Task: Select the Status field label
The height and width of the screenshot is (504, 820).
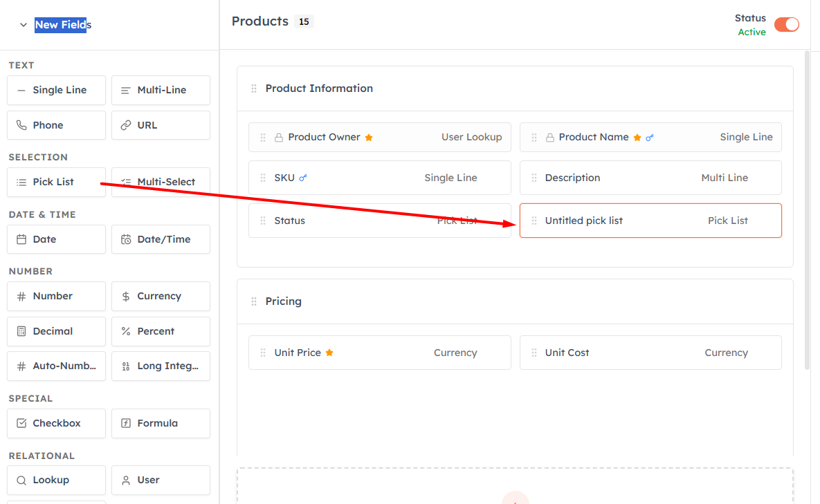Action: 290,221
